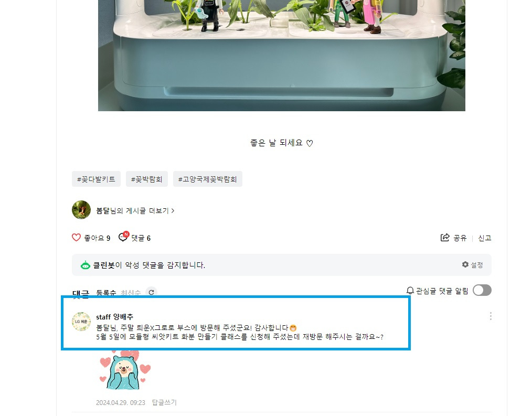This screenshot has width=532, height=416.
Task: Click the 관심글 댓글 알림 bell icon
Action: coord(410,291)
